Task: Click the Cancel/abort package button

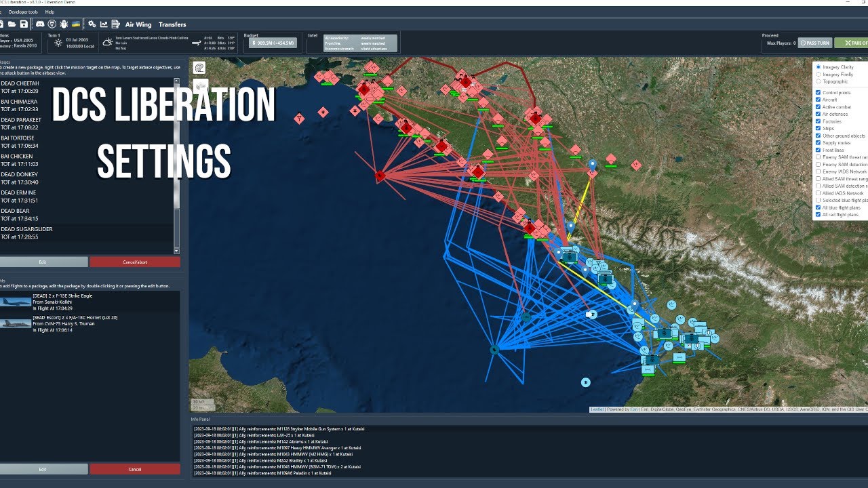Action: pyautogui.click(x=135, y=262)
